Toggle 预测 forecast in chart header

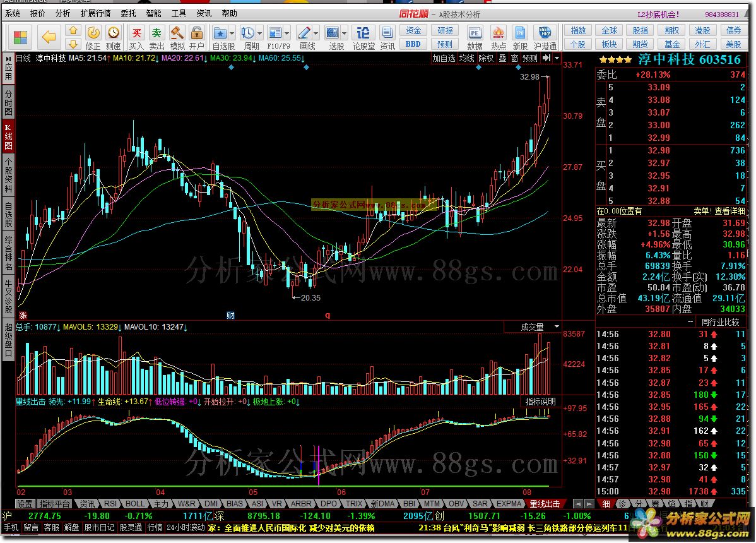[530, 58]
